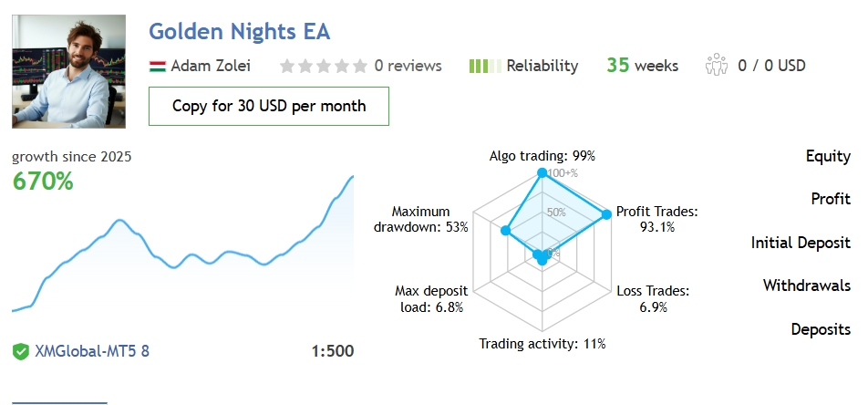The height and width of the screenshot is (405, 868).
Task: Select the Equity label
Action: coord(828,156)
